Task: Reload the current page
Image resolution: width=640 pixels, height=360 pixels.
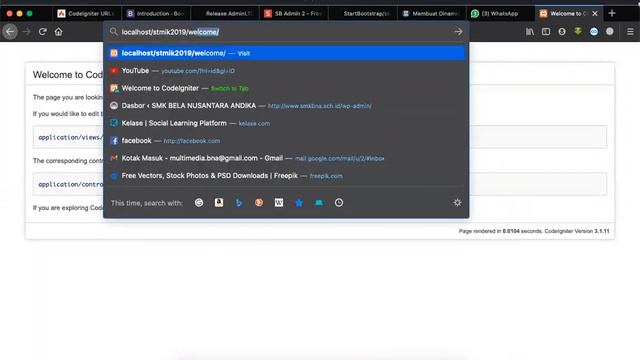Action: click(42, 31)
